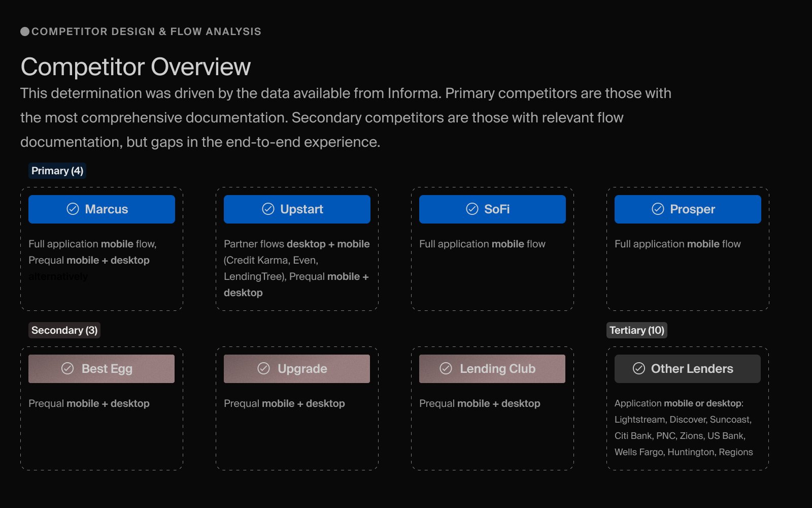Open the Other Lenders button
The image size is (812, 508).
[x=688, y=369]
